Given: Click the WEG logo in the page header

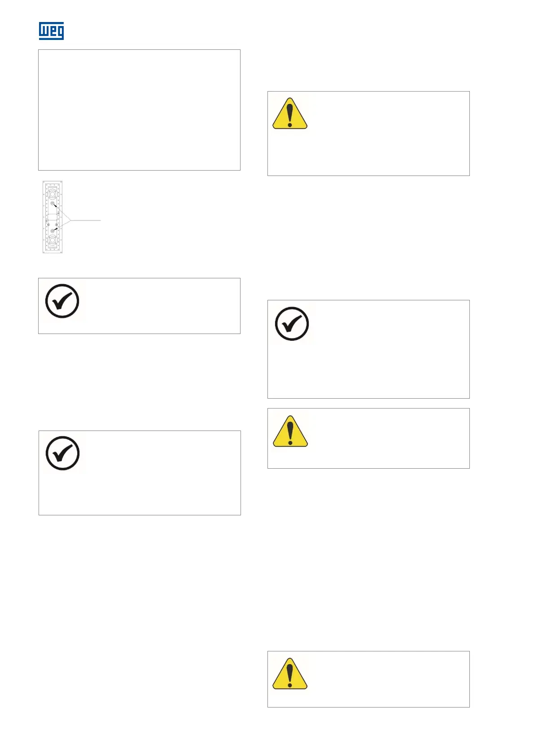Looking at the screenshot, I should (x=51, y=31).
